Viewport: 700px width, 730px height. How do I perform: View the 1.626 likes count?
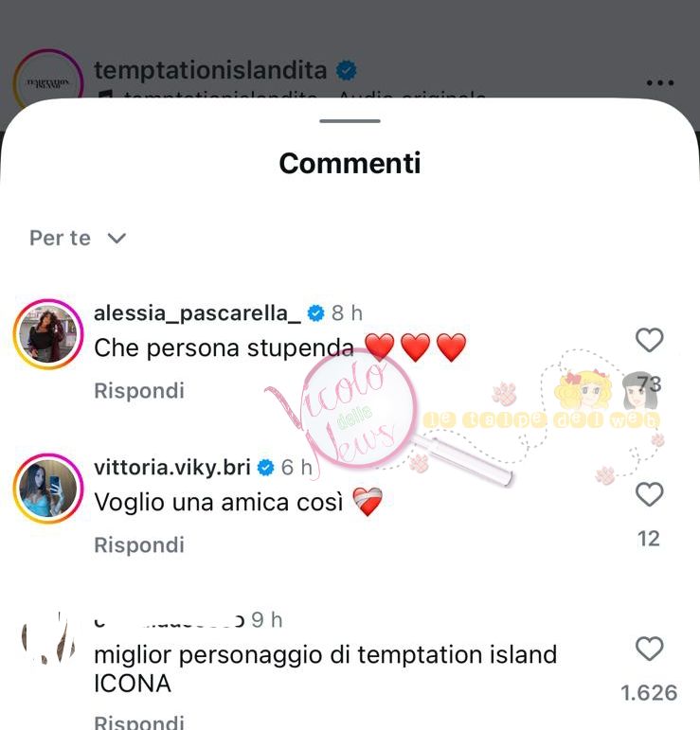point(649,693)
